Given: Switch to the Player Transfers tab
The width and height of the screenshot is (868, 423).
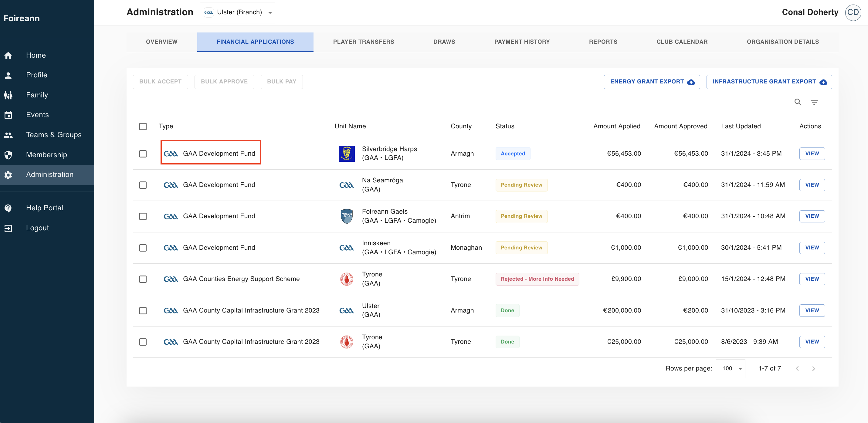Looking at the screenshot, I should 364,42.
